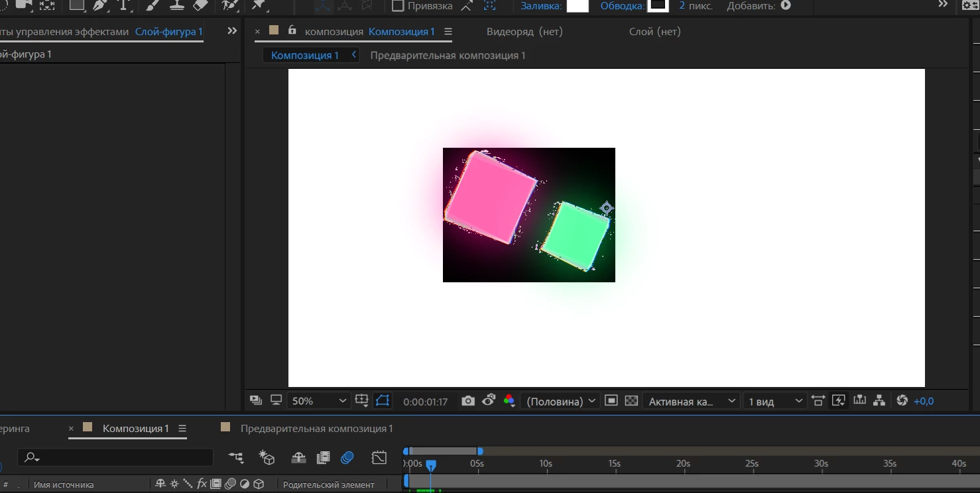This screenshot has width=980, height=493.
Task: Open the breadcrumb arrow next to Композиция 1
Action: 354,55
